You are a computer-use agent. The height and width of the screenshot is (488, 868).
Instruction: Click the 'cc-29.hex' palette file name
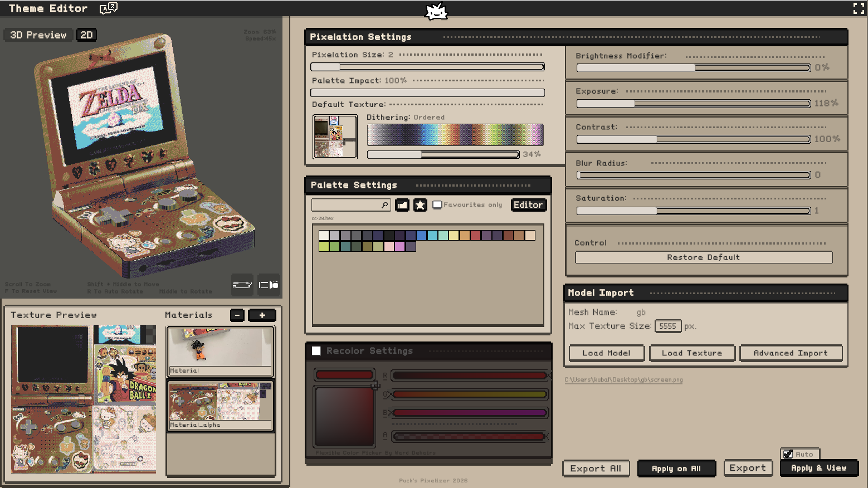coord(323,218)
